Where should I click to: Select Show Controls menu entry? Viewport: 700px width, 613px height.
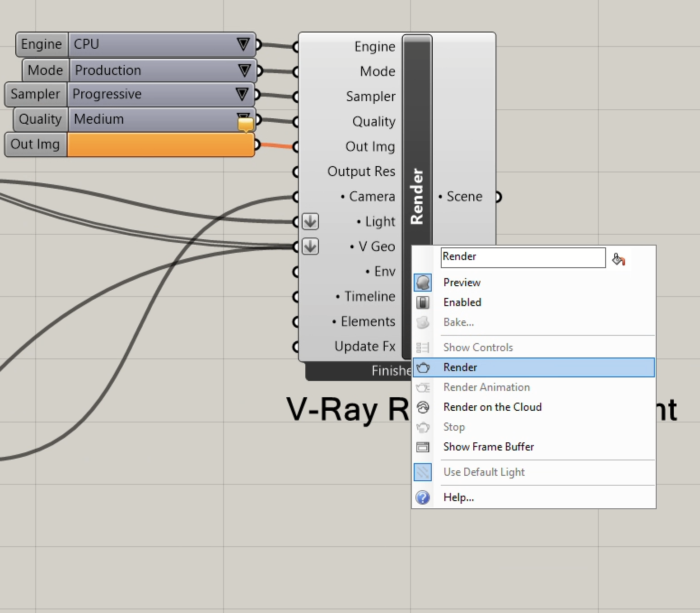tap(534, 348)
